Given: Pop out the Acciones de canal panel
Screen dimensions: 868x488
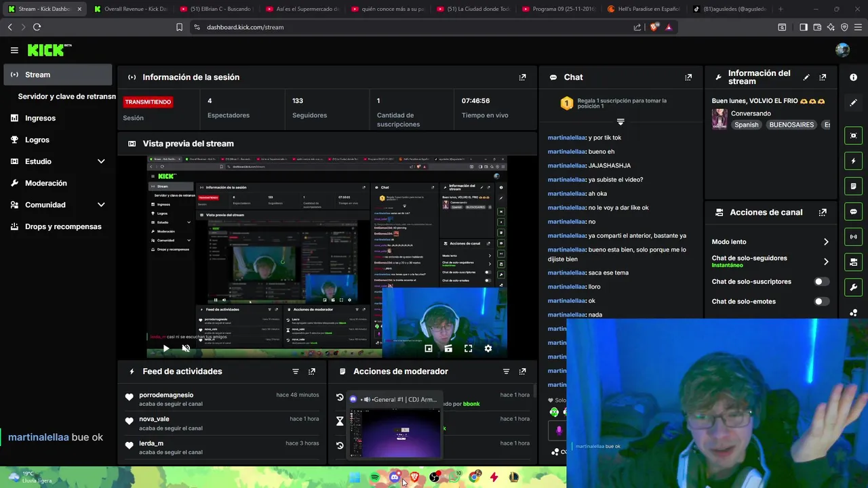Looking at the screenshot, I should tap(823, 212).
